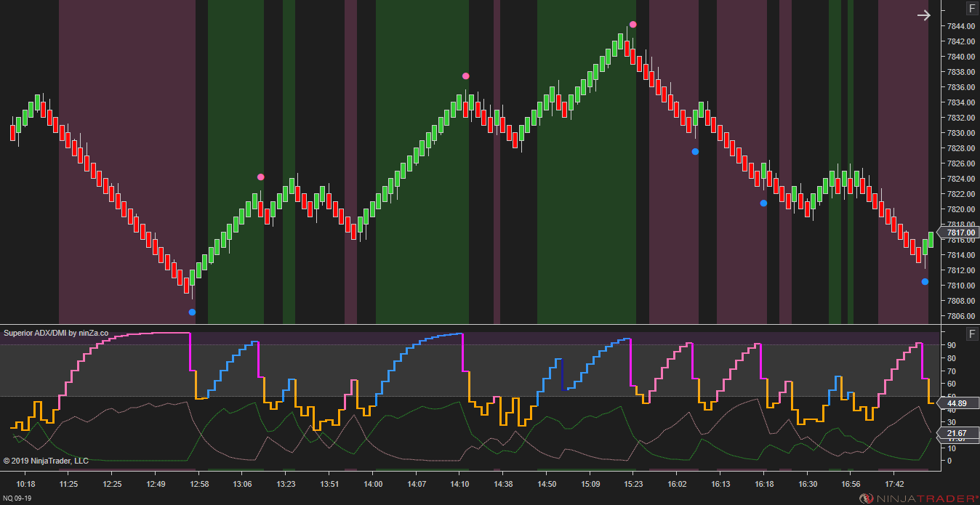Click the blue signal dot below the lowest bar
Image resolution: width=980 pixels, height=505 pixels.
(x=192, y=312)
